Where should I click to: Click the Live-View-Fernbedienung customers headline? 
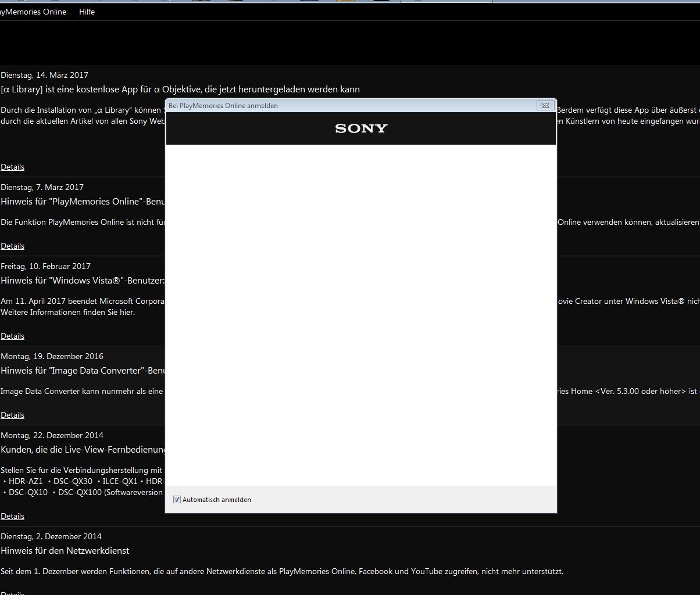point(83,450)
